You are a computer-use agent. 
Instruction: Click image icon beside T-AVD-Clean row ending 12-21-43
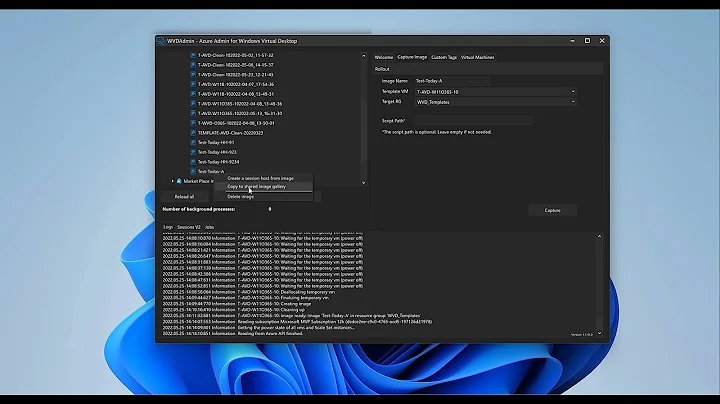tap(193, 74)
